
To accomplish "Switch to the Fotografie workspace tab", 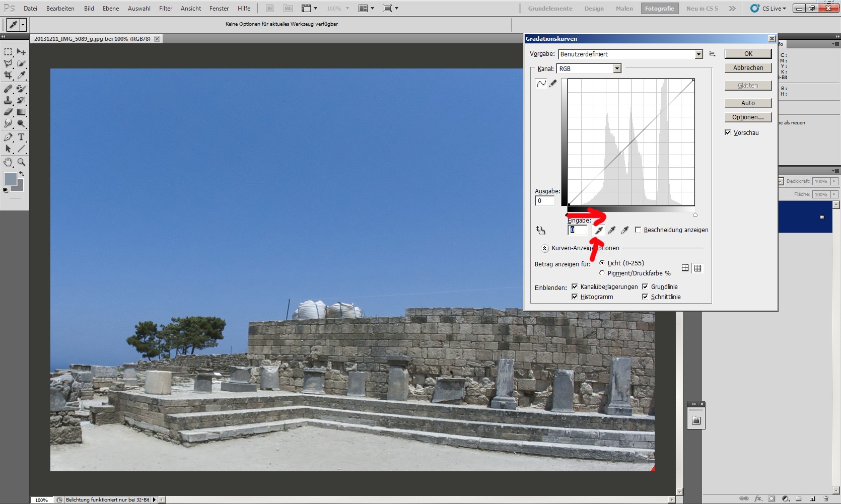I will pos(659,9).
